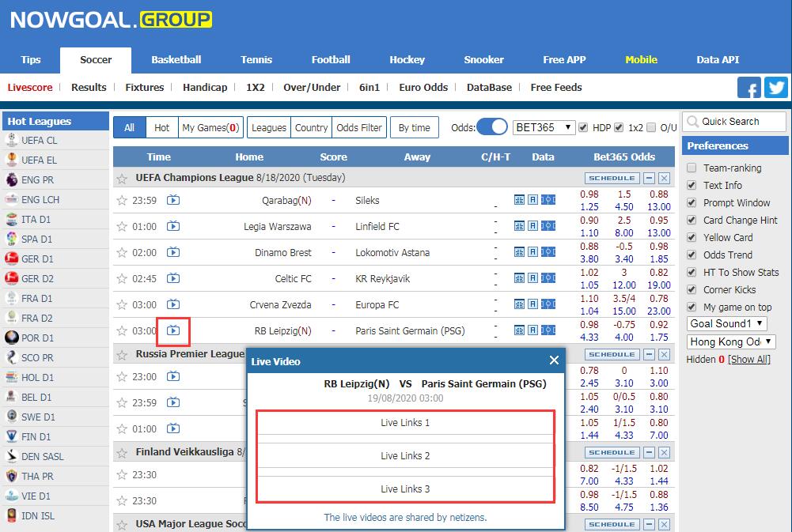Disable the Prompt Window preference
The width and height of the screenshot is (792, 532).
tap(692, 202)
